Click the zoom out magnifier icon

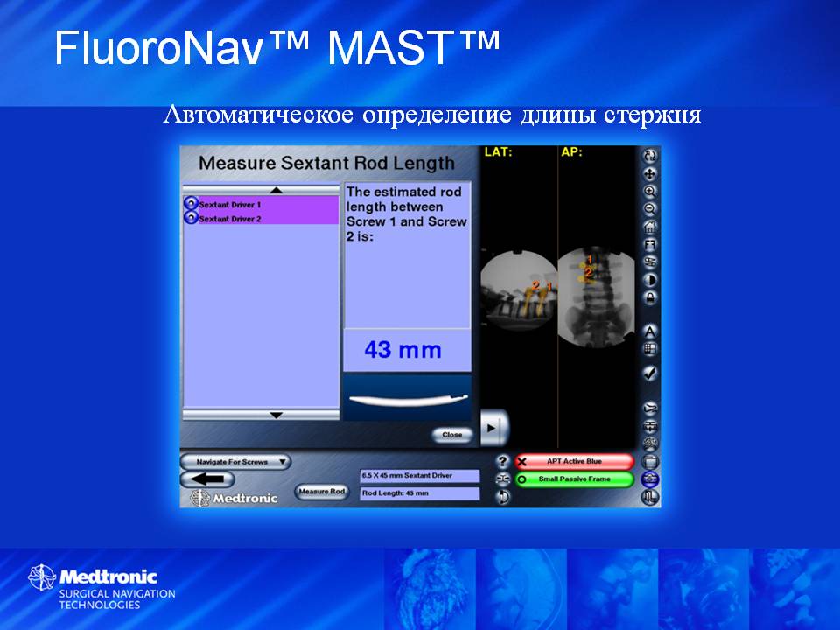[x=650, y=209]
